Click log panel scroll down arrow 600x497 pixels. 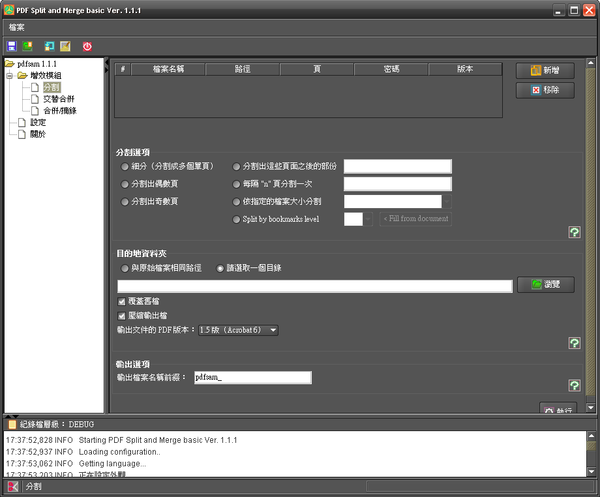(591, 471)
